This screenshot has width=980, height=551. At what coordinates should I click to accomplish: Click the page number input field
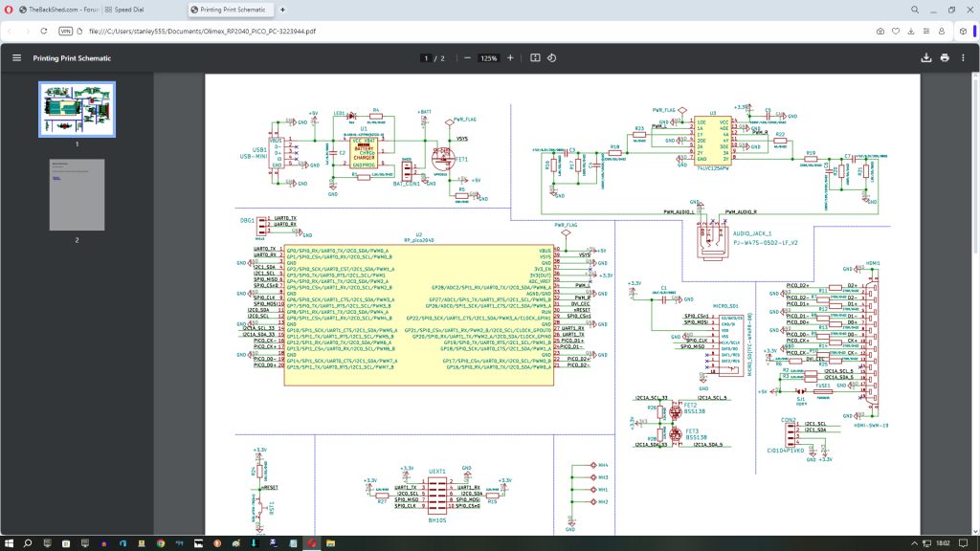click(x=426, y=58)
